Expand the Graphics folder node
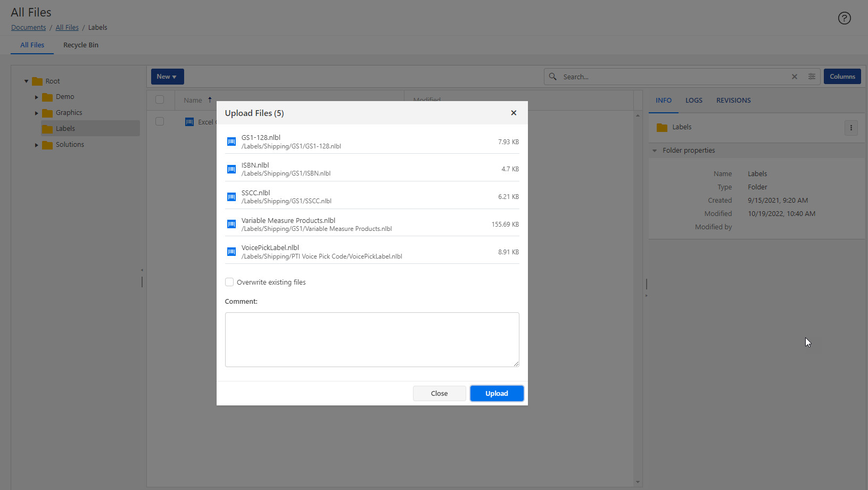 pyautogui.click(x=36, y=113)
